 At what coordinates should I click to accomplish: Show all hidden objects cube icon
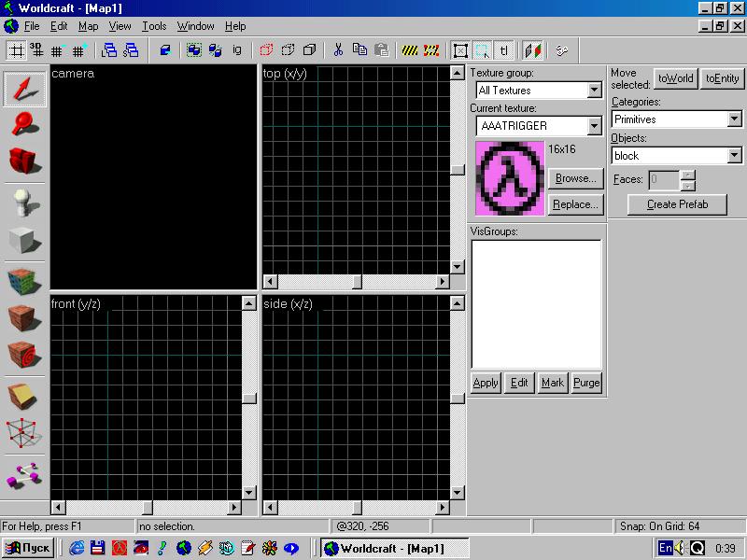309,50
